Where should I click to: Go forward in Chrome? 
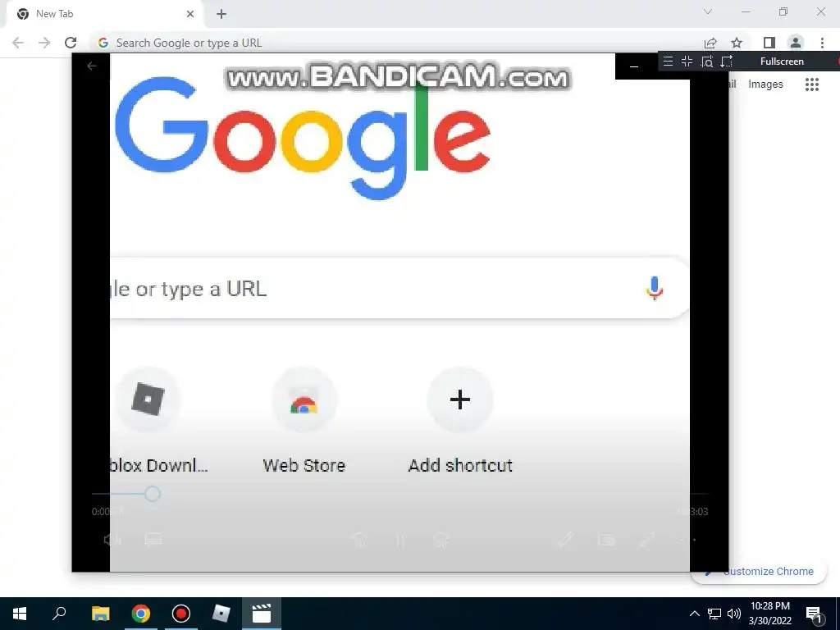point(44,43)
